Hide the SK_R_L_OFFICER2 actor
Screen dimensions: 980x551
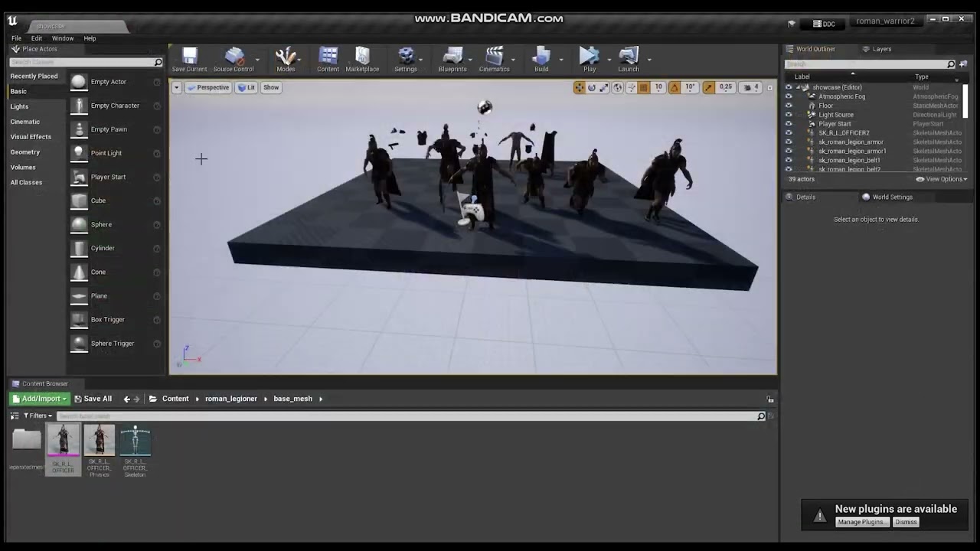click(x=789, y=133)
